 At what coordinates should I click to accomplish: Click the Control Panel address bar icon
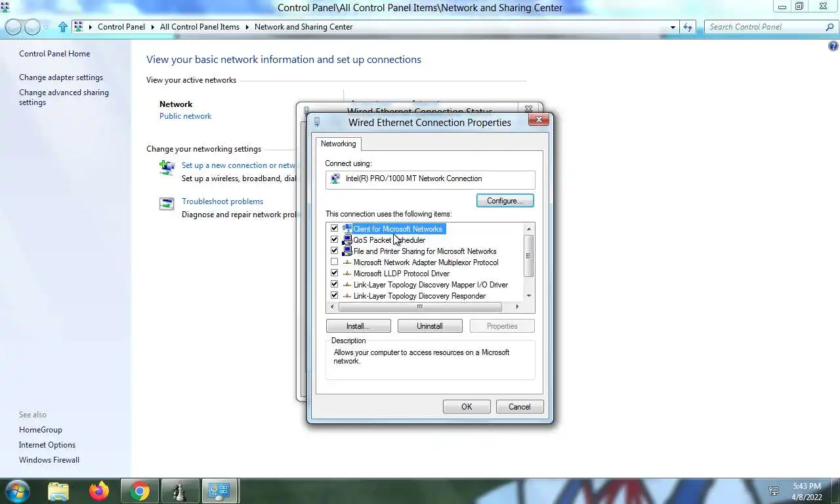click(79, 27)
